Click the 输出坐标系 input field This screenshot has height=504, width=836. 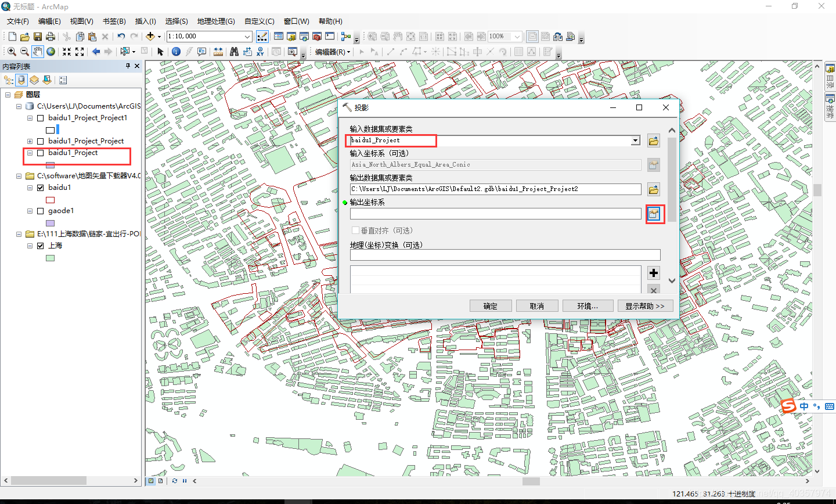click(x=495, y=214)
